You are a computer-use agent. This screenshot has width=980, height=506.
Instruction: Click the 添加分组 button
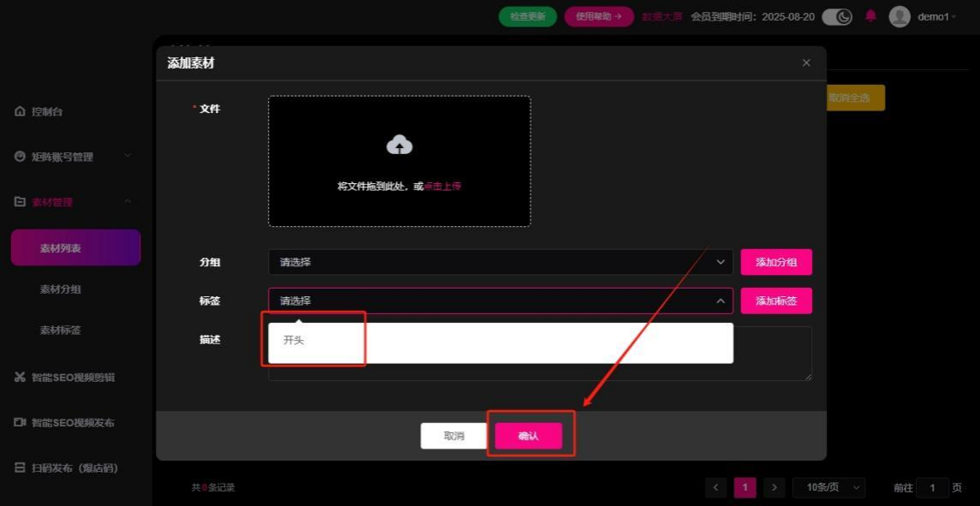[775, 262]
